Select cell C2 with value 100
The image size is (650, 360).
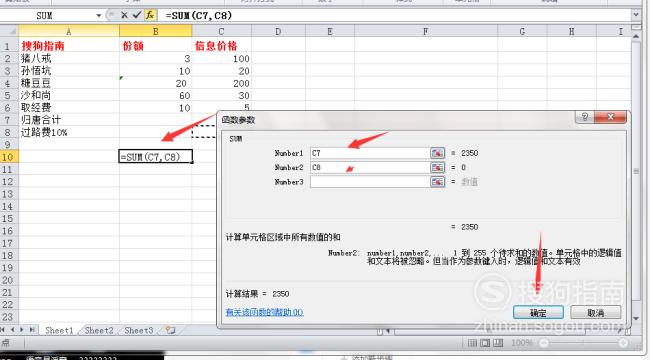click(221, 58)
